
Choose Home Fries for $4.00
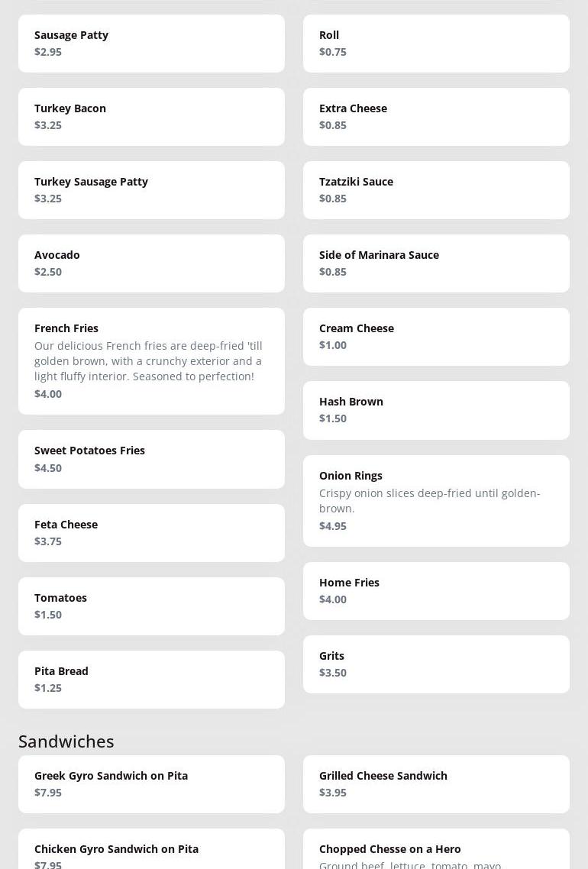[436, 591]
